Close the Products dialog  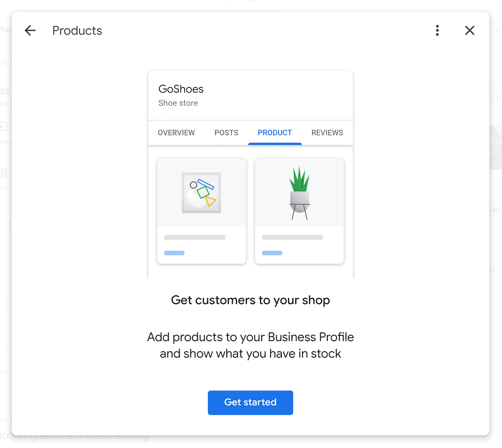click(469, 30)
